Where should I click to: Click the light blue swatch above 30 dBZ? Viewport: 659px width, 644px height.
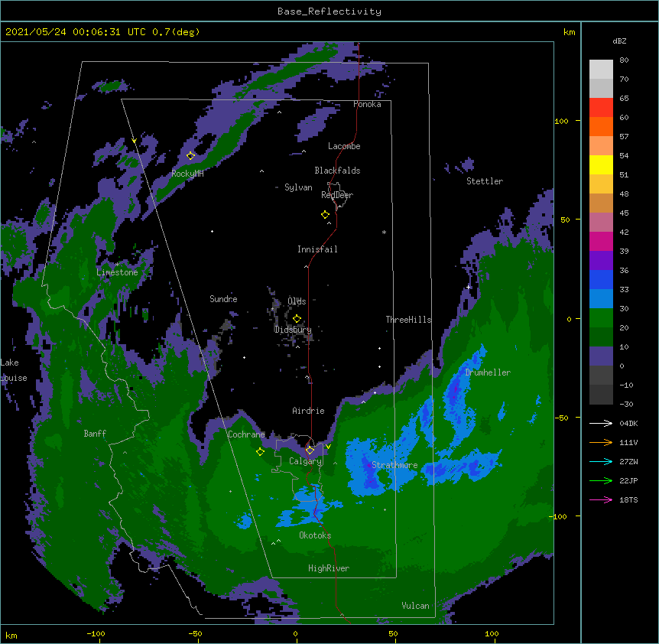[x=601, y=299]
